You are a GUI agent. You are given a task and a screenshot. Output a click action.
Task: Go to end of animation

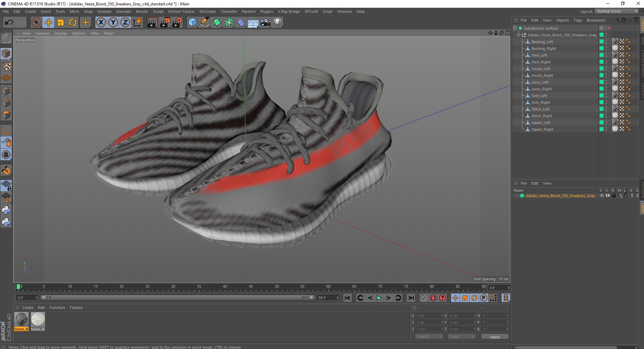point(411,298)
